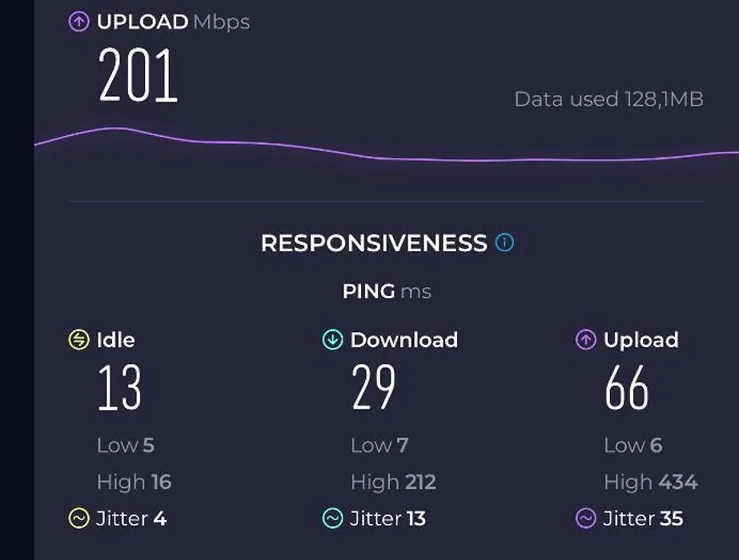
Task: Click the yellow Idle jitter wave icon
Action: click(x=78, y=518)
